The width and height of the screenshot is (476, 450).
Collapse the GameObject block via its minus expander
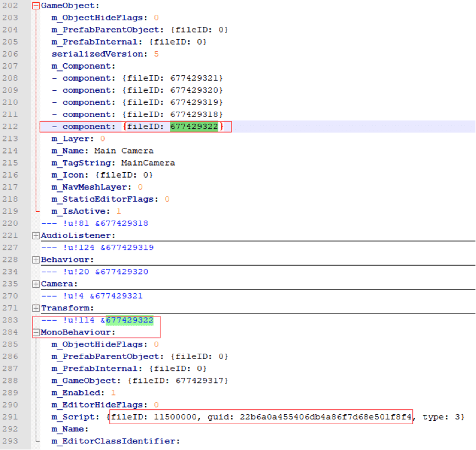pyautogui.click(x=35, y=6)
